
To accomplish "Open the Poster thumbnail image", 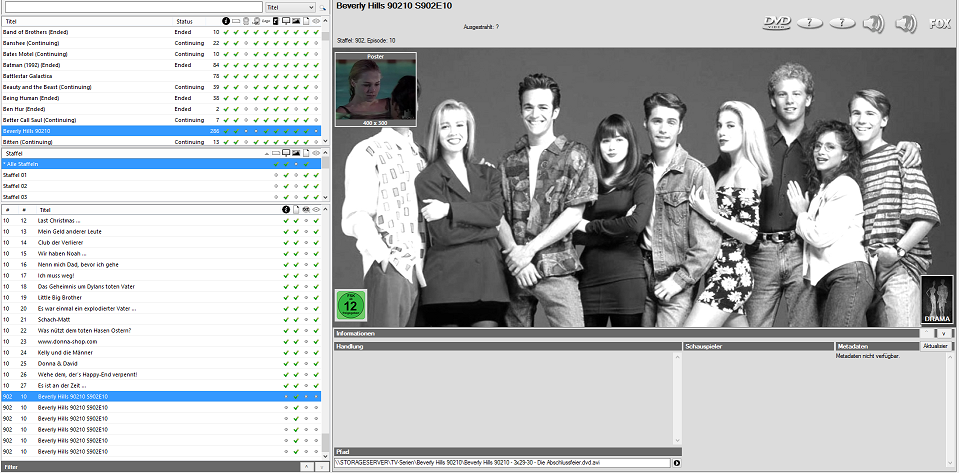I will pyautogui.click(x=375, y=89).
